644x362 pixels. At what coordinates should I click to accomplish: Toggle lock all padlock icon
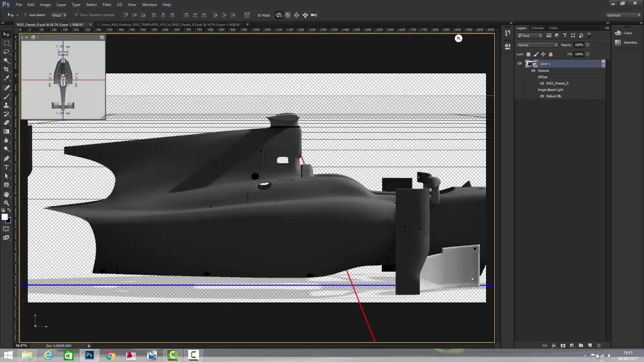[x=550, y=54]
